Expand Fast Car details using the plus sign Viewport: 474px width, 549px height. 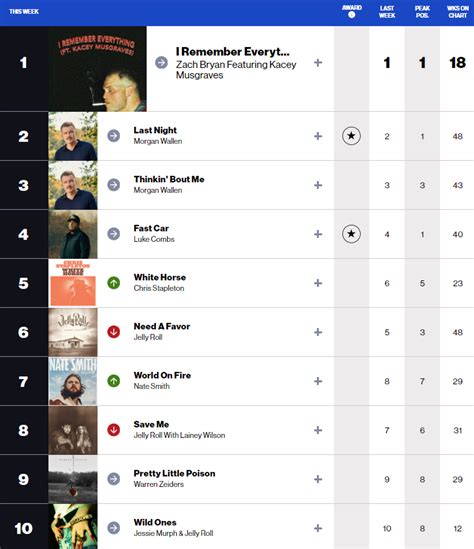318,234
